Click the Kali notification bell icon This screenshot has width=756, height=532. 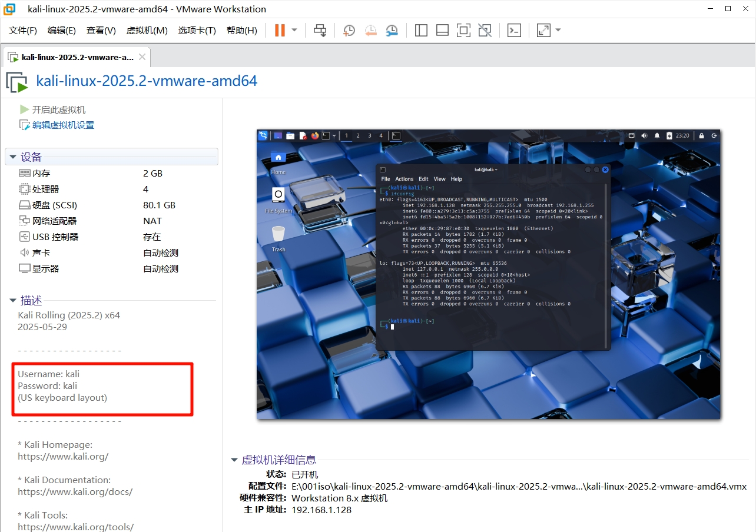[x=656, y=135]
